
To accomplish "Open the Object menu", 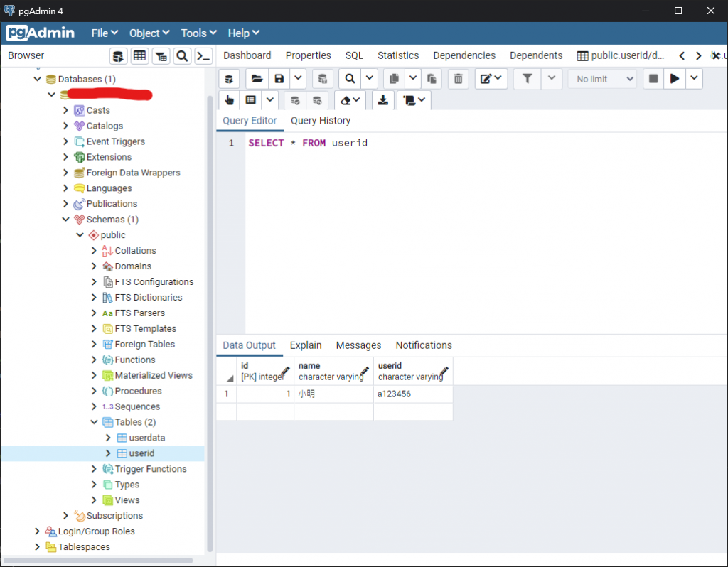I will [x=149, y=33].
